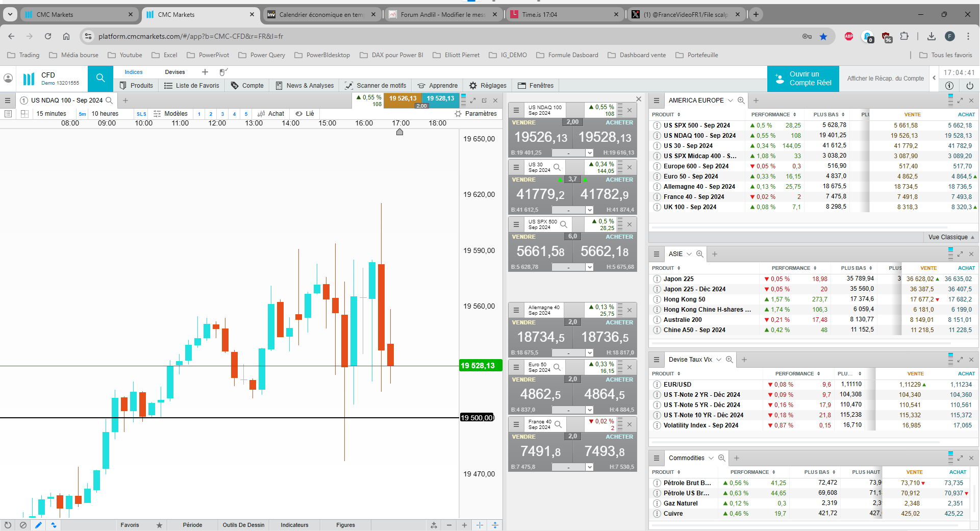Open the user profile avatar icon
The height and width of the screenshot is (531, 980).
[x=8, y=78]
